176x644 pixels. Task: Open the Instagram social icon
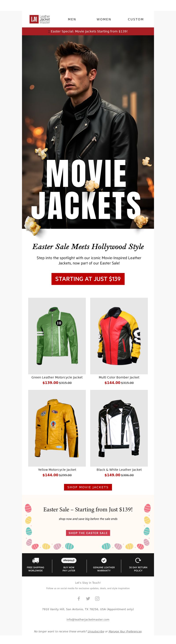(97, 598)
